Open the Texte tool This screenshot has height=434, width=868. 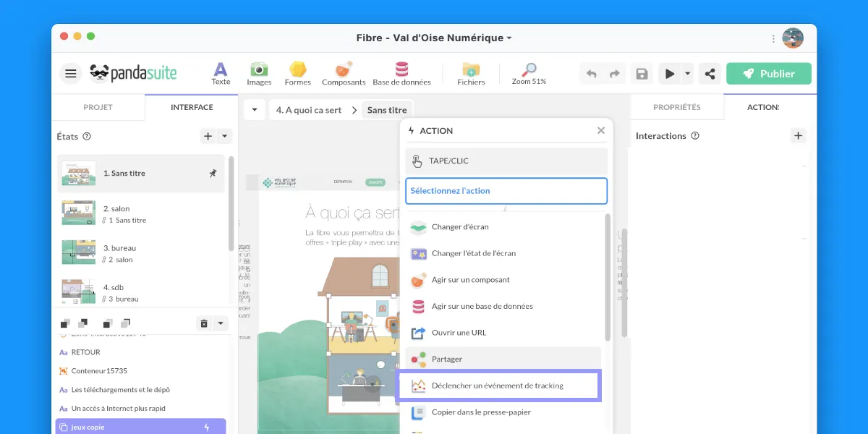pos(221,73)
